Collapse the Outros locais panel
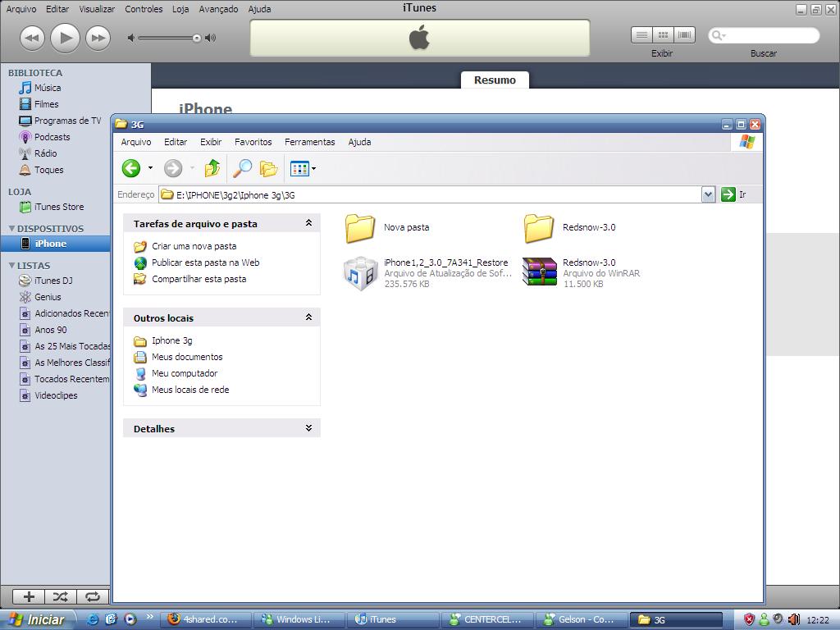 click(308, 317)
